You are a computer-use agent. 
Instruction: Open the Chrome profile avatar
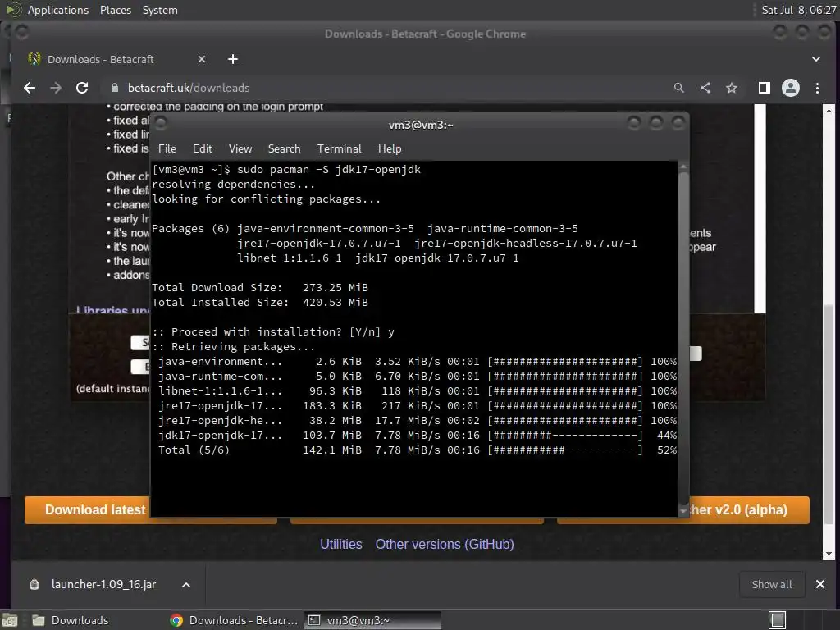tap(791, 88)
